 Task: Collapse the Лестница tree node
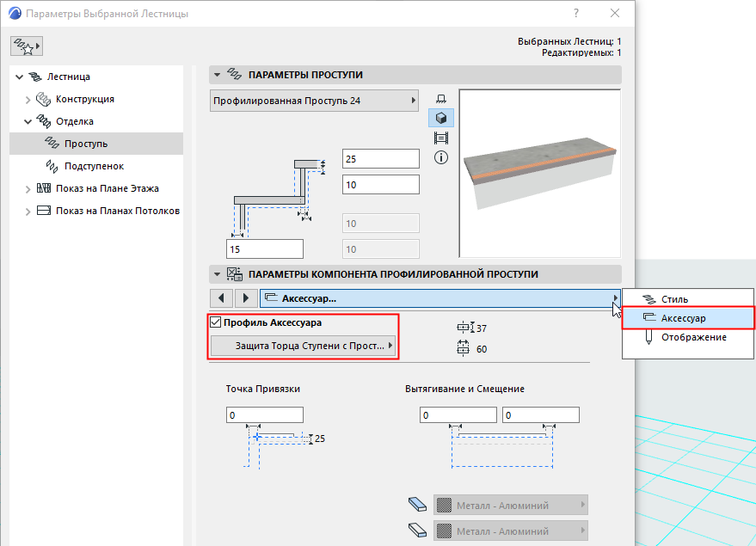[19, 77]
